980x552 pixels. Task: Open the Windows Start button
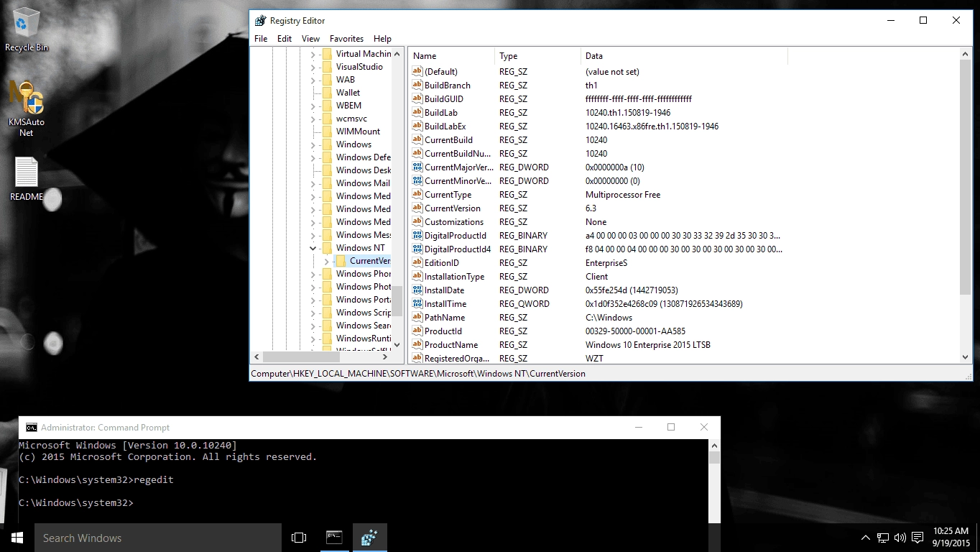click(x=17, y=538)
